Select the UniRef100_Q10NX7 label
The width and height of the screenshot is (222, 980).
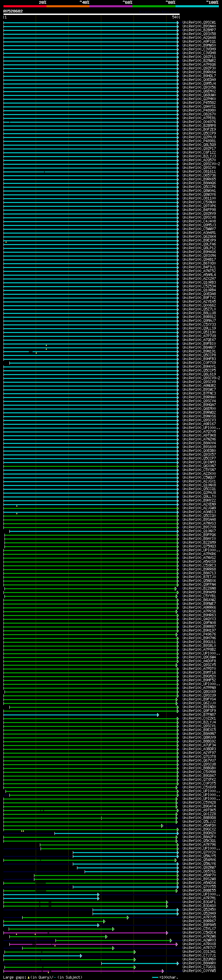tap(199, 531)
